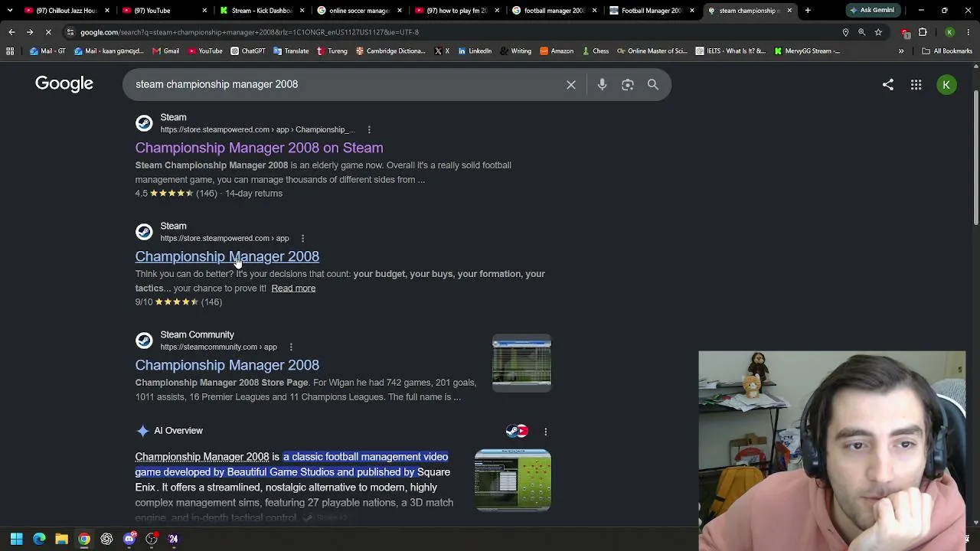
Task: Open Discord from the taskbar
Action: pyautogui.click(x=129, y=539)
